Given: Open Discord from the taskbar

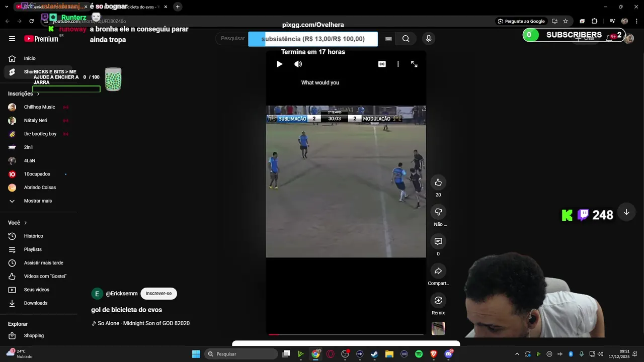Looking at the screenshot, I should pos(448,354).
